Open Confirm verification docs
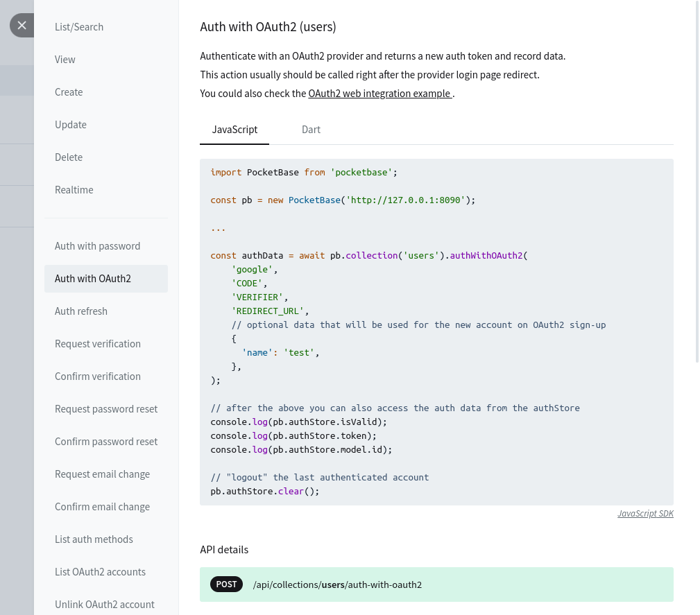The width and height of the screenshot is (700, 615). tap(98, 376)
